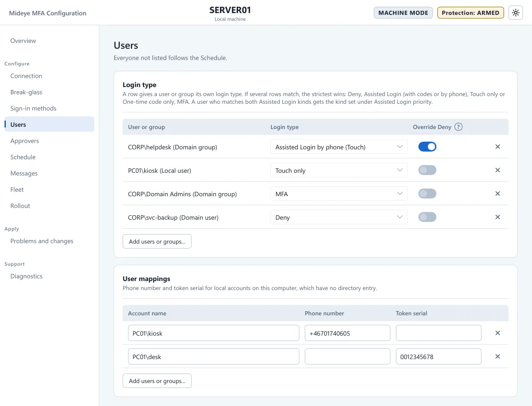
Task: Enable Override Deny for CORP\svc-backup
Action: tap(427, 217)
